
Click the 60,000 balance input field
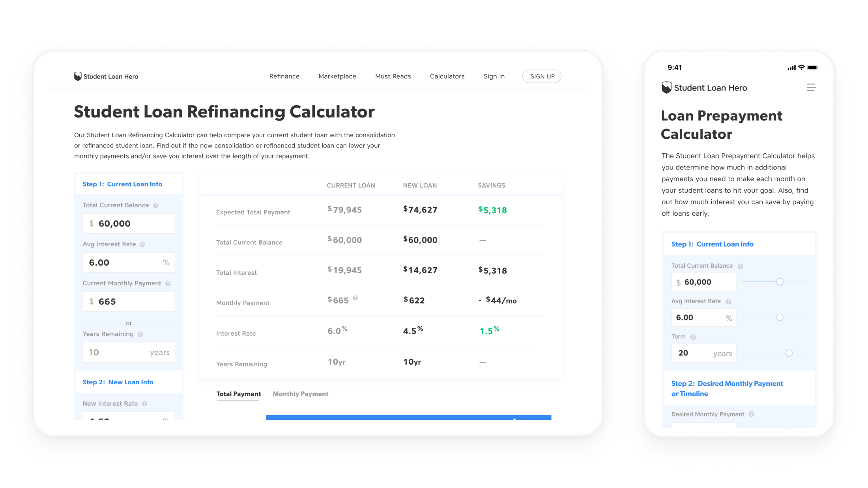coord(129,223)
